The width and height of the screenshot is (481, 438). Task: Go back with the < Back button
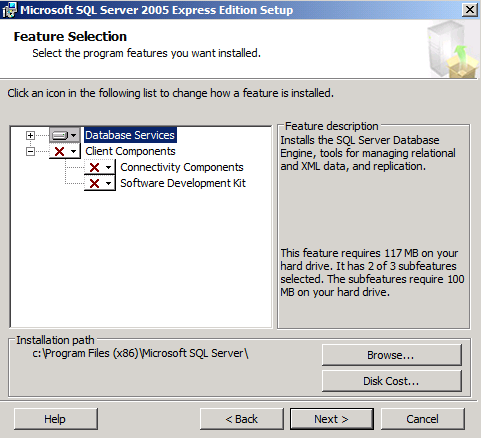242,419
